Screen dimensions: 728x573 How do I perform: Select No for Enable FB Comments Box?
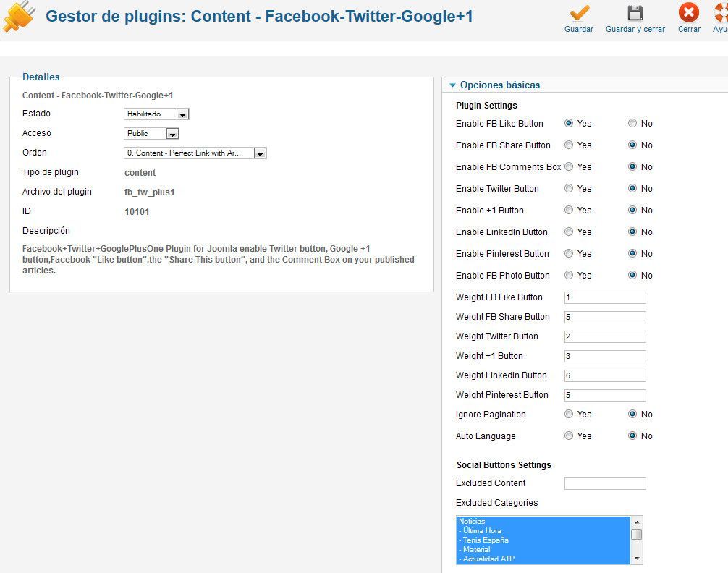(632, 166)
